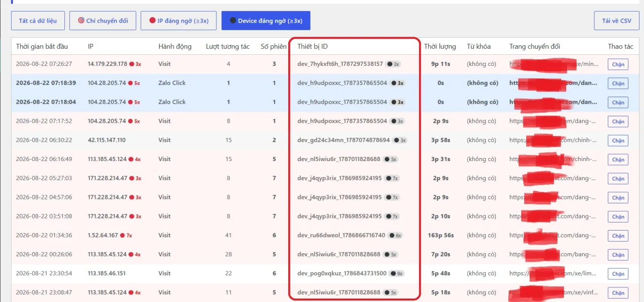This screenshot has height=302, width=644.
Task: Click IP address 14.179.229.178
Action: [108, 64]
